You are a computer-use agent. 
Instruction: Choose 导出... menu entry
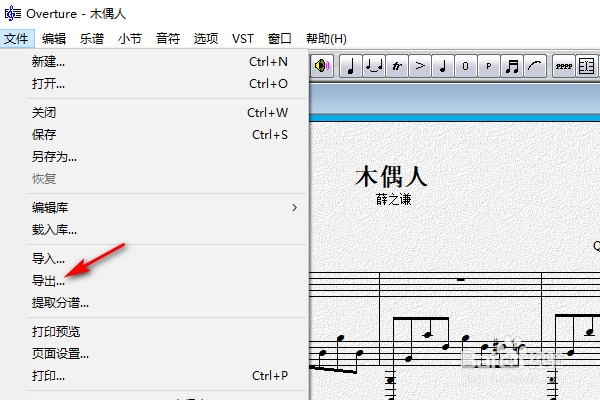[168, 281]
